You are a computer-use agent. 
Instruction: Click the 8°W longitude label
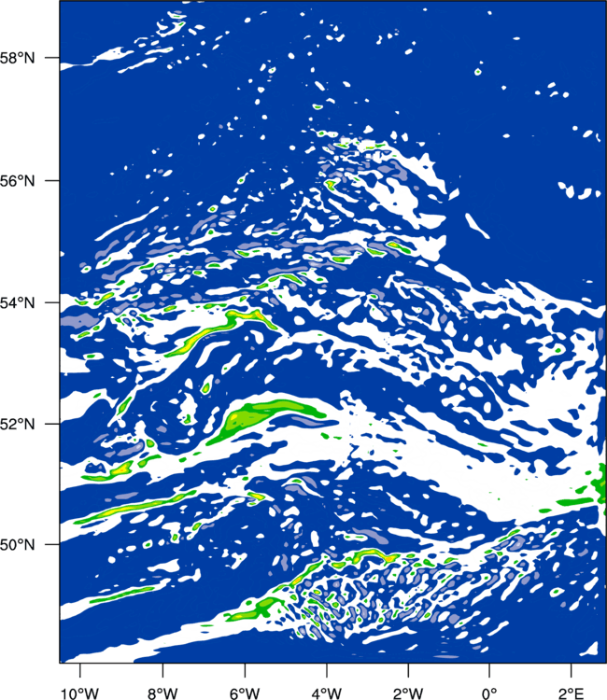tap(162, 693)
